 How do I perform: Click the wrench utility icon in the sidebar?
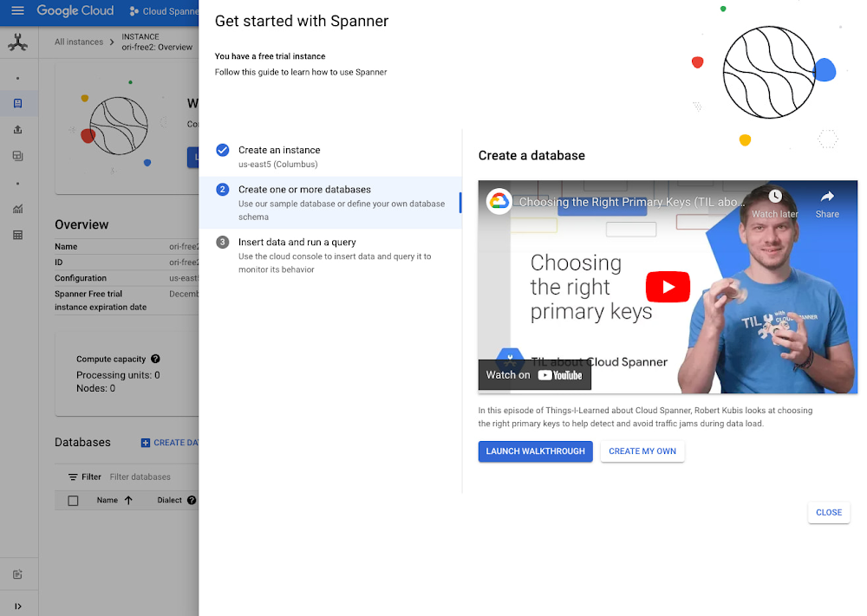coord(19,41)
